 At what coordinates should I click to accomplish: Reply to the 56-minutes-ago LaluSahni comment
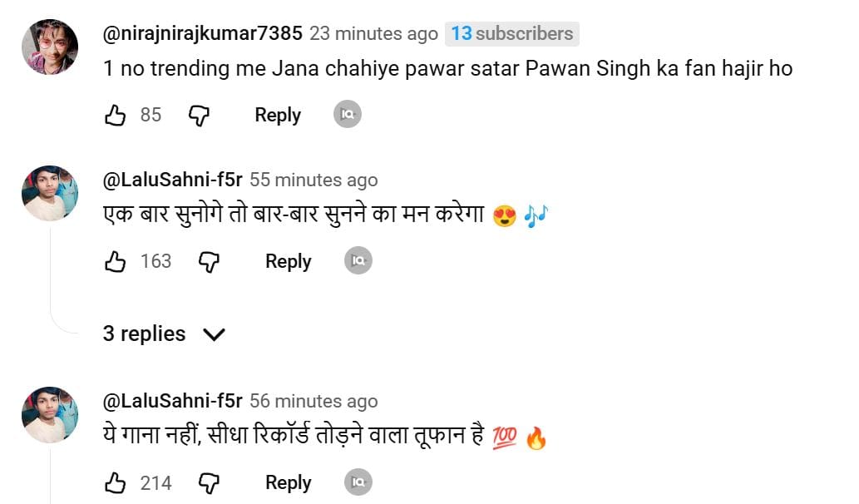click(288, 483)
